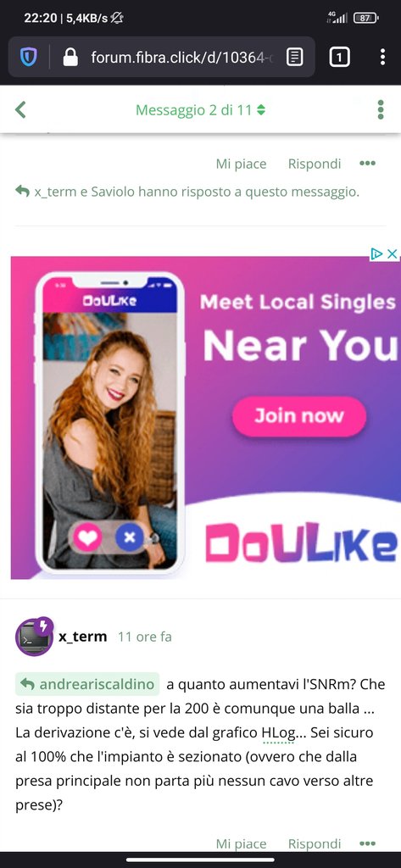Open more options for upper post
This screenshot has height=868, width=401.
point(367,164)
